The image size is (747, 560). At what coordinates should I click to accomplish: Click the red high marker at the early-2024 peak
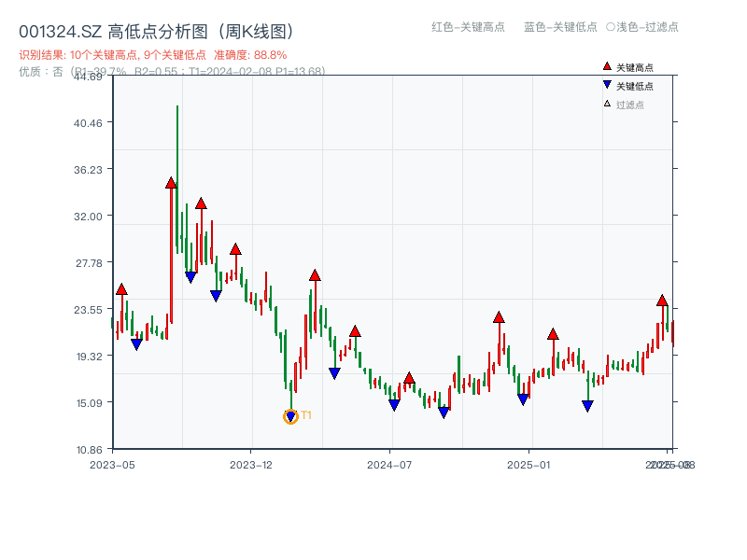[315, 274]
